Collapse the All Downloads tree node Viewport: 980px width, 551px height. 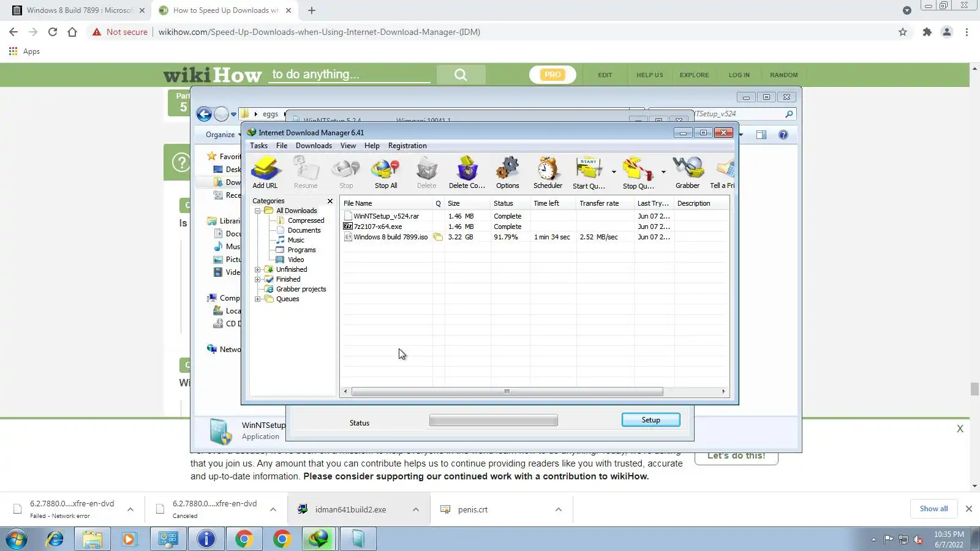258,211
